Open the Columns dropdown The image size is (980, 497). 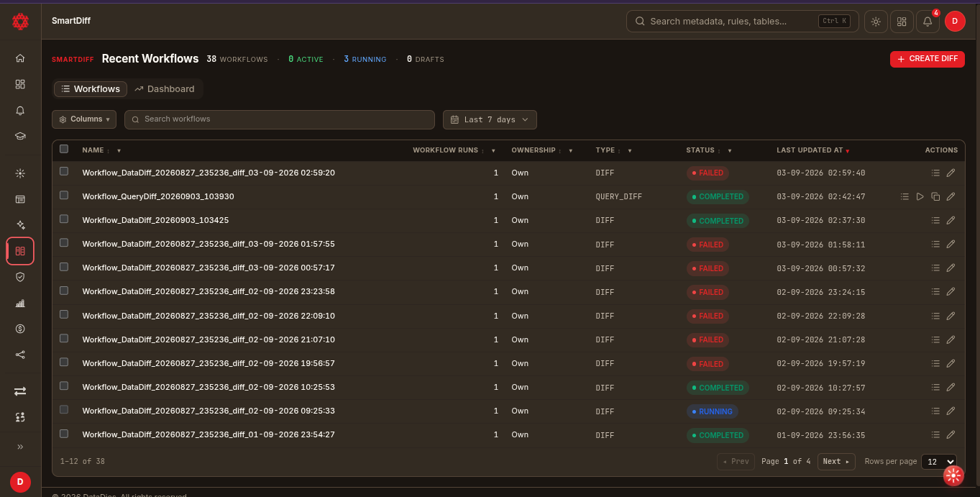pyautogui.click(x=84, y=119)
